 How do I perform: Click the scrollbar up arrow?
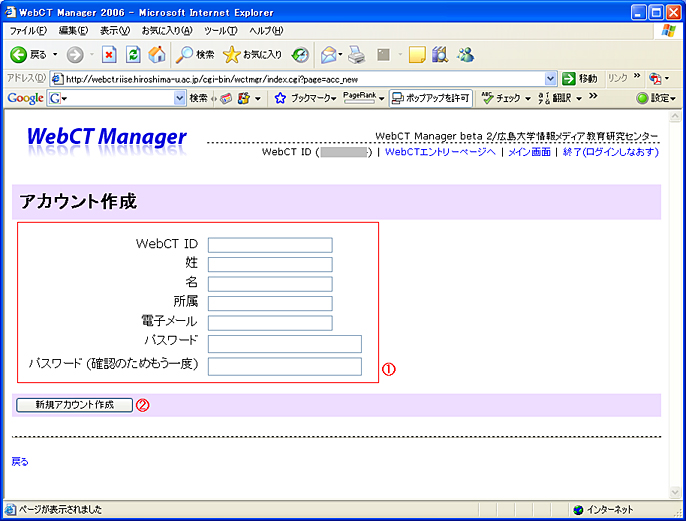click(675, 116)
